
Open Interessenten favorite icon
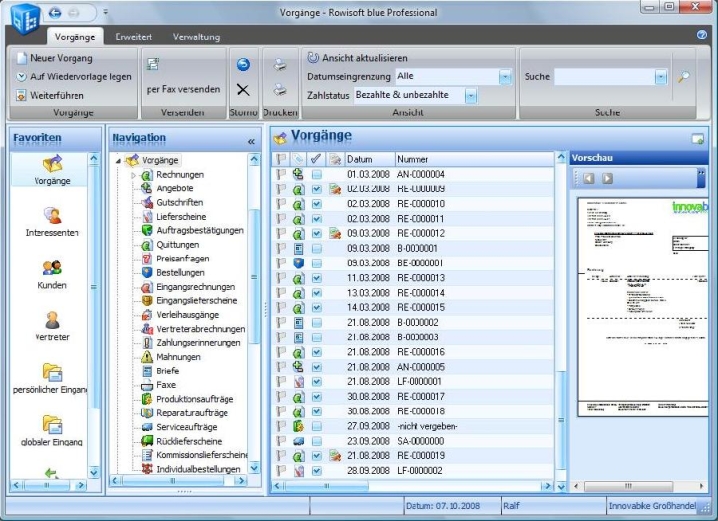pos(53,215)
